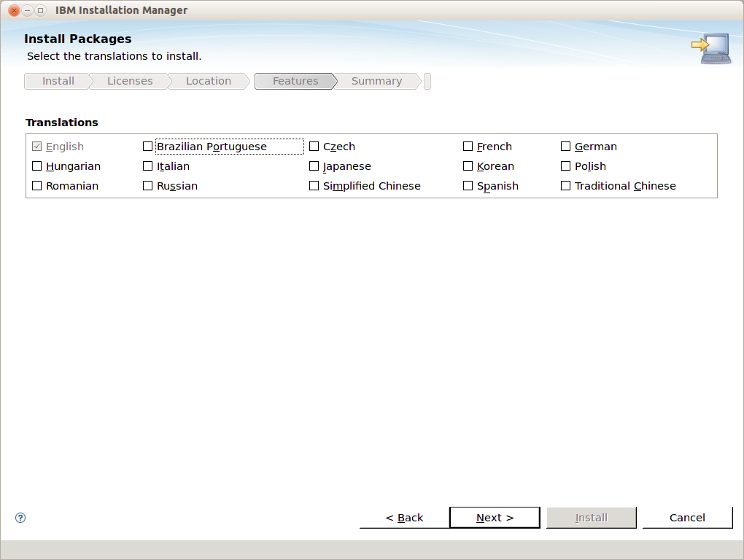
Task: Click the Translations section heading
Action: coord(62,122)
